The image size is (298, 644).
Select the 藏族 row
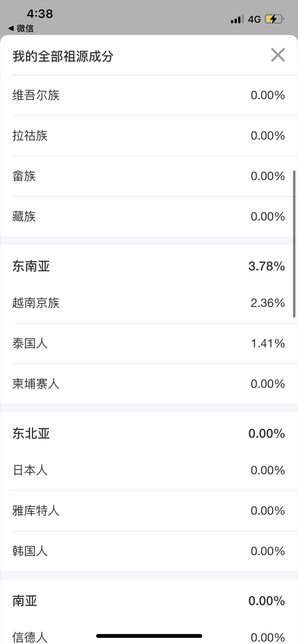[149, 216]
